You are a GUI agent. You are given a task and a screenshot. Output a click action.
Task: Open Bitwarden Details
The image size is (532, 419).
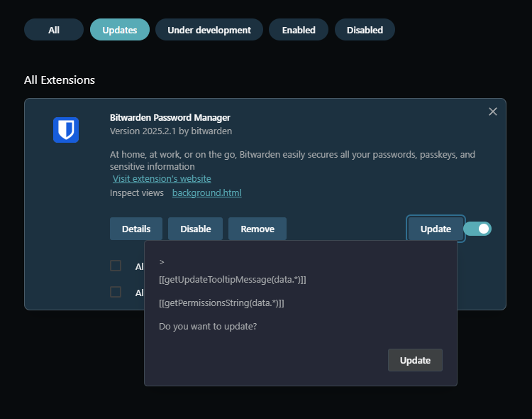point(136,229)
